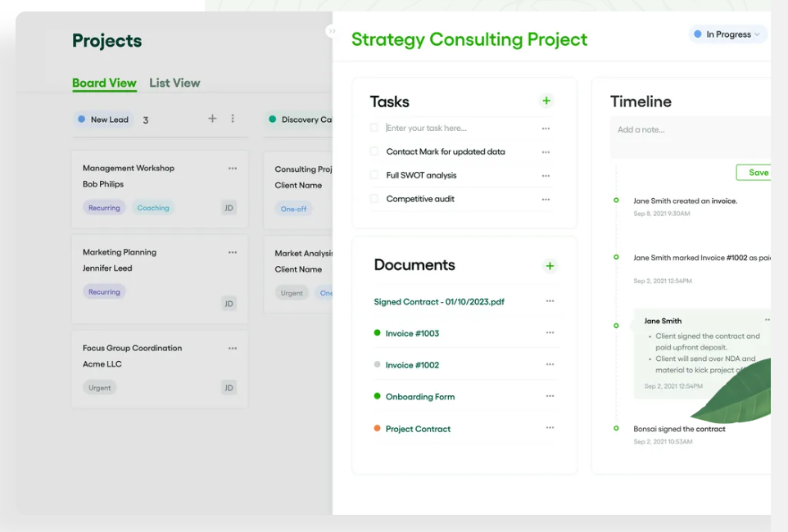This screenshot has width=788, height=532.
Task: Add a new task with the green plus icon
Action: coord(546,101)
